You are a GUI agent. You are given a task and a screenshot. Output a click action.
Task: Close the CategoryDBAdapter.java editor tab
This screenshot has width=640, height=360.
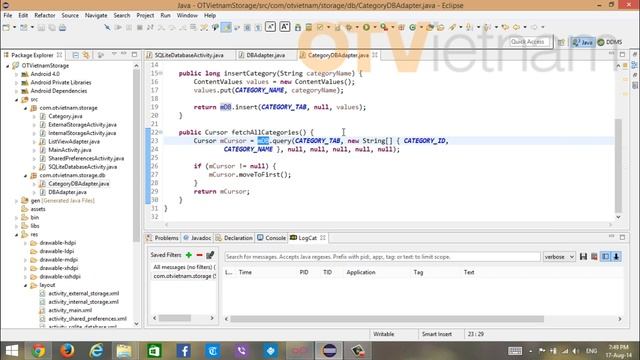tap(375, 55)
